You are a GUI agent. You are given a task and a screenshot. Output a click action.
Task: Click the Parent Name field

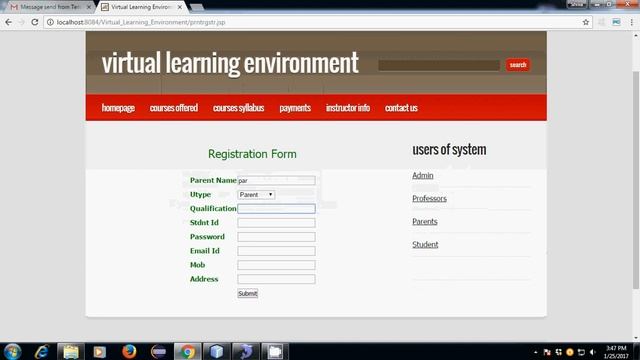pyautogui.click(x=276, y=180)
